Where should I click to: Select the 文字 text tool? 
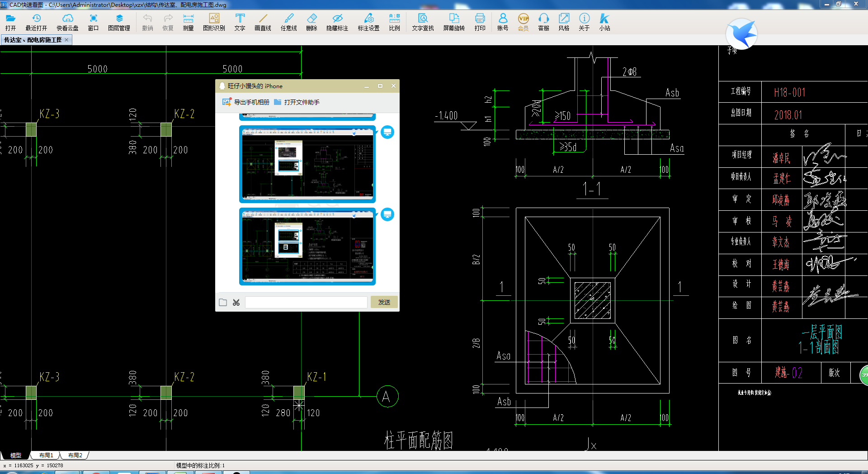coord(240,22)
